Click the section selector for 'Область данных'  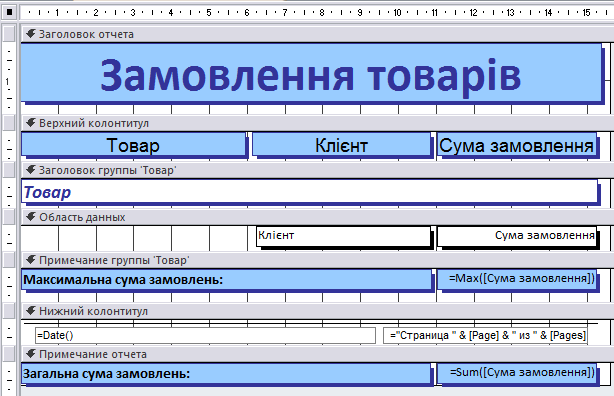tap(9, 217)
